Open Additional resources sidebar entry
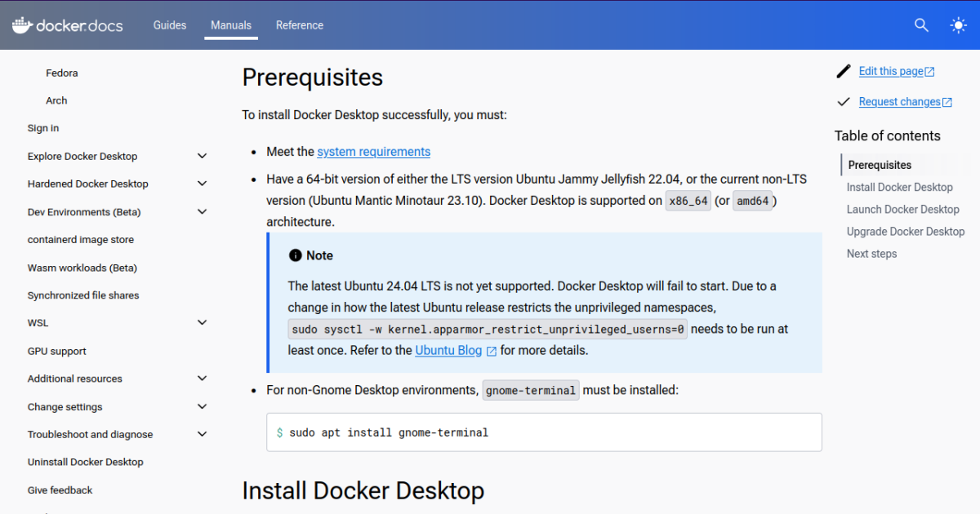Viewport: 980px width, 514px height. tap(75, 379)
